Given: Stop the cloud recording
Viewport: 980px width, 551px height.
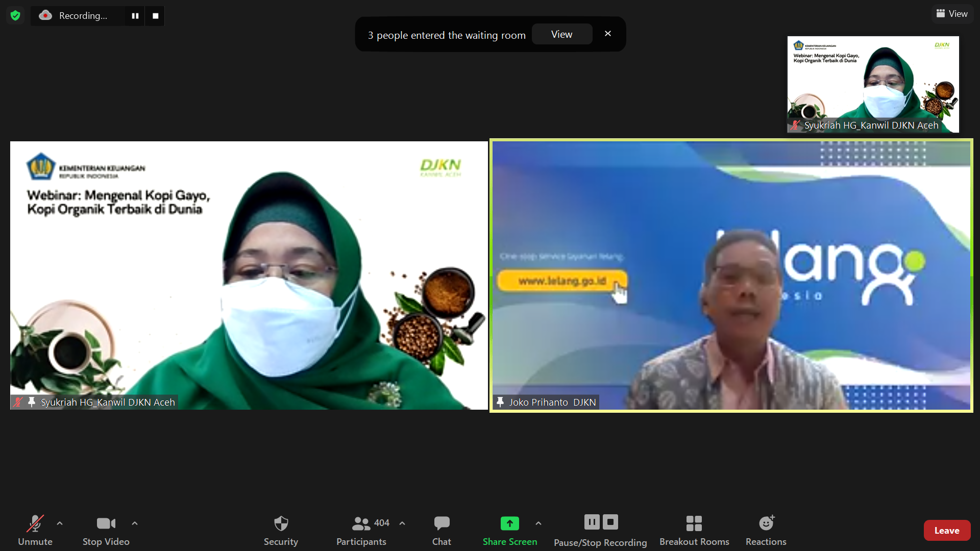Looking at the screenshot, I should pos(610,522).
